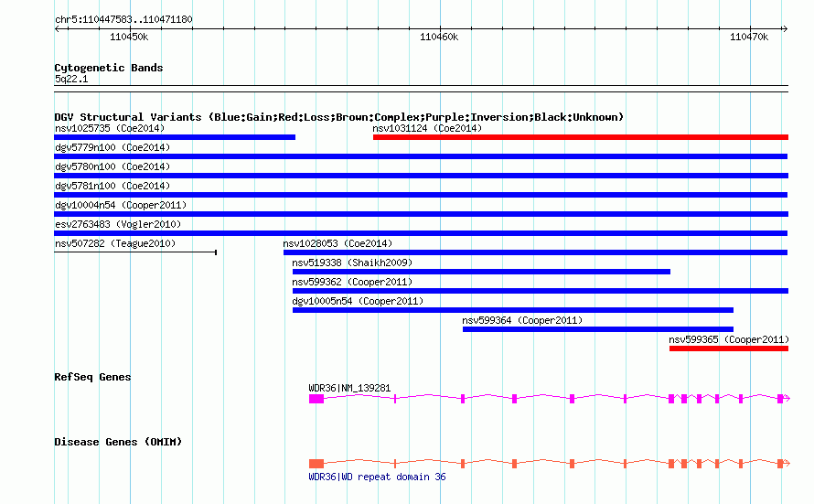Click the nsv507282 (Teague2010) label
The image size is (814, 504).
coord(115,243)
